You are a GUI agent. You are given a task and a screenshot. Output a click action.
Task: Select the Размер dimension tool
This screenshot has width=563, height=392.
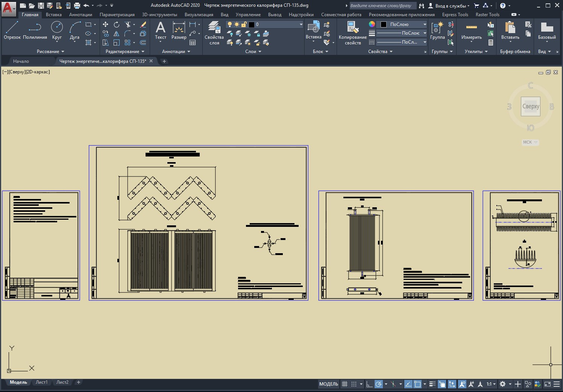tap(179, 30)
